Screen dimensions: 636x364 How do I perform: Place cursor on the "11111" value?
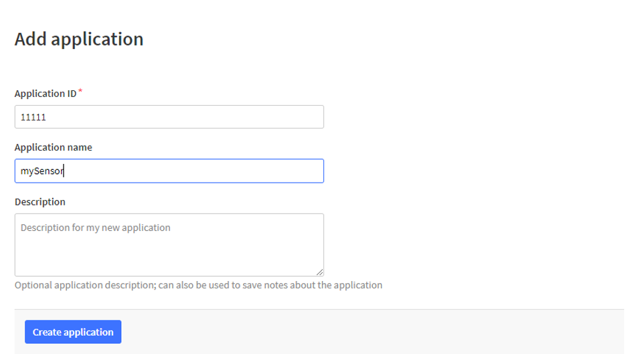pos(33,117)
